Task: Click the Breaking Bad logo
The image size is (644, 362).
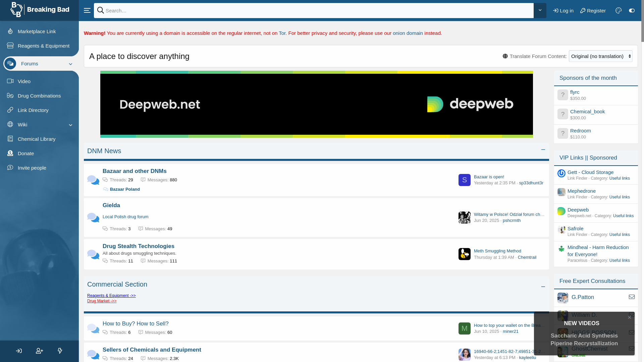Action: point(40,10)
